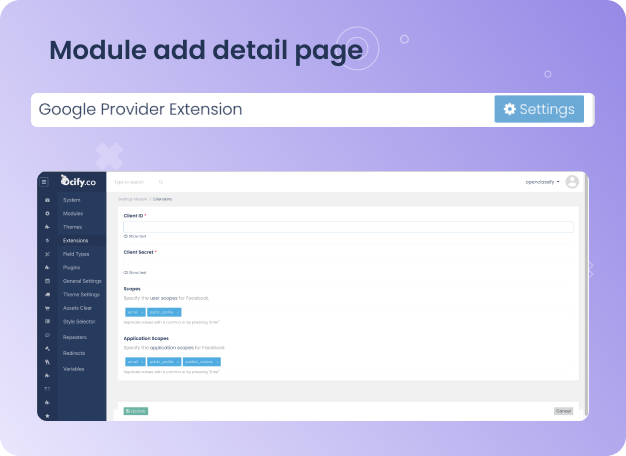This screenshot has height=456, width=626.
Task: Open the openclassify user dropdown
Action: click(542, 182)
